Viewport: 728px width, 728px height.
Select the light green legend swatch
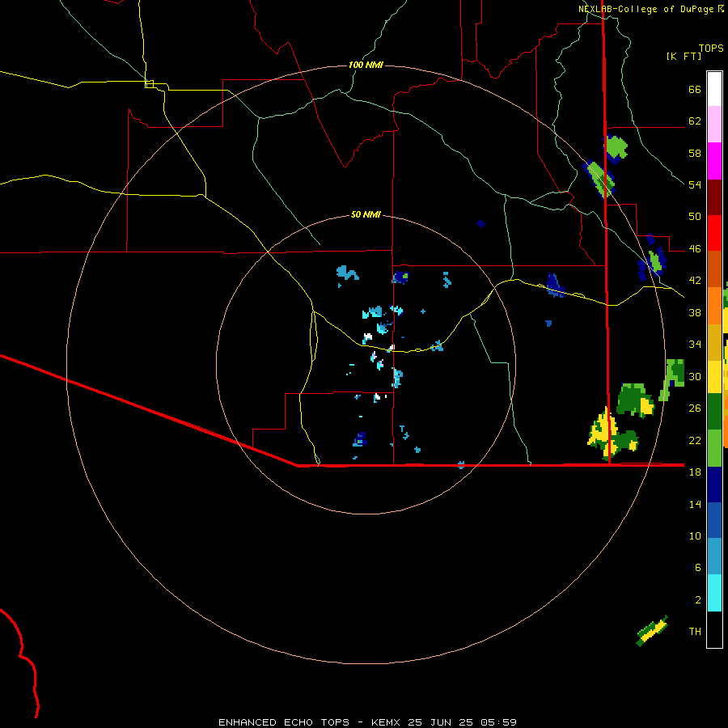coord(714,448)
